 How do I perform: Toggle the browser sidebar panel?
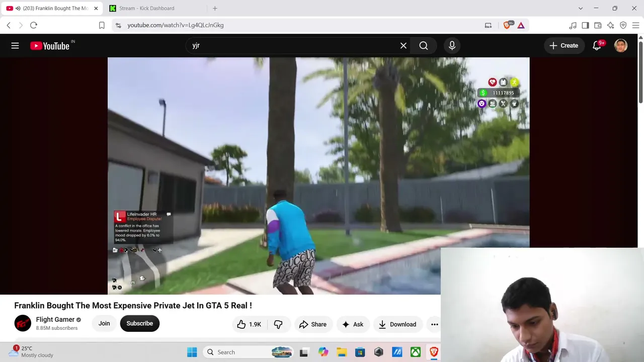tap(585, 25)
